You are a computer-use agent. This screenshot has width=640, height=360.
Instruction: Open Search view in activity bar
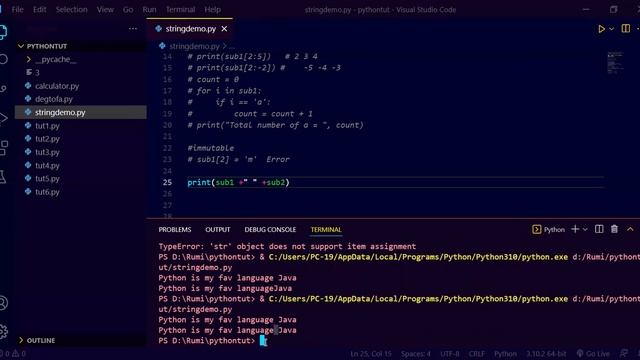pos(3,60)
